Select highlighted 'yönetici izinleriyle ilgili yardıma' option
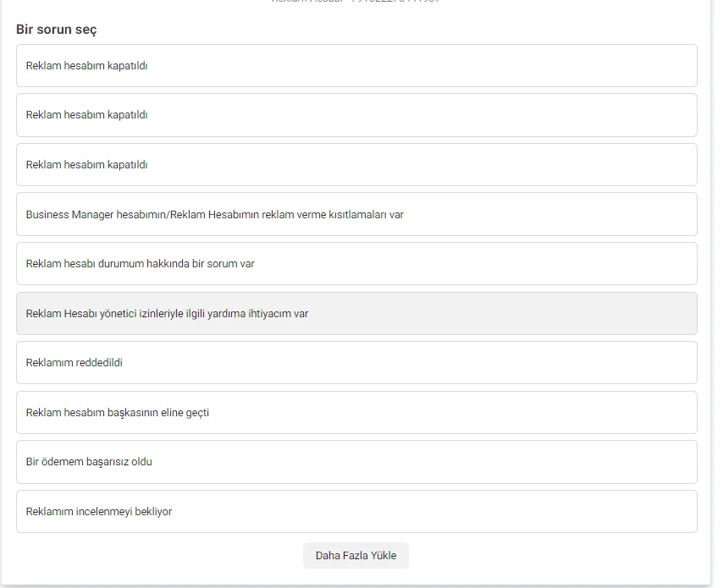Viewport: 723px width, 588px height. tap(356, 313)
